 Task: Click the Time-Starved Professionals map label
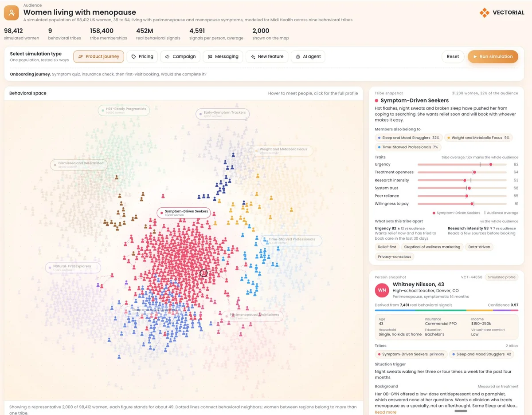point(291,241)
